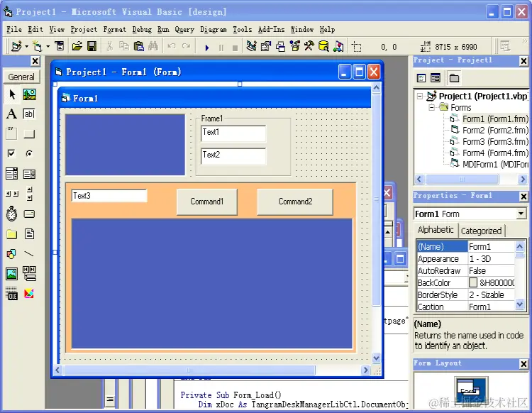532x413 pixels.
Task: Select the FileListBox tool in the toolbox
Action: pos(30,233)
